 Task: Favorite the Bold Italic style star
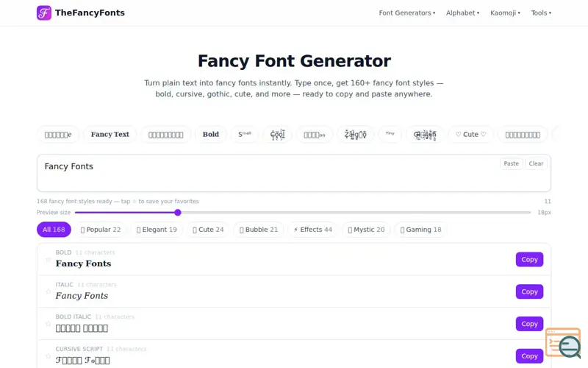[48, 324]
